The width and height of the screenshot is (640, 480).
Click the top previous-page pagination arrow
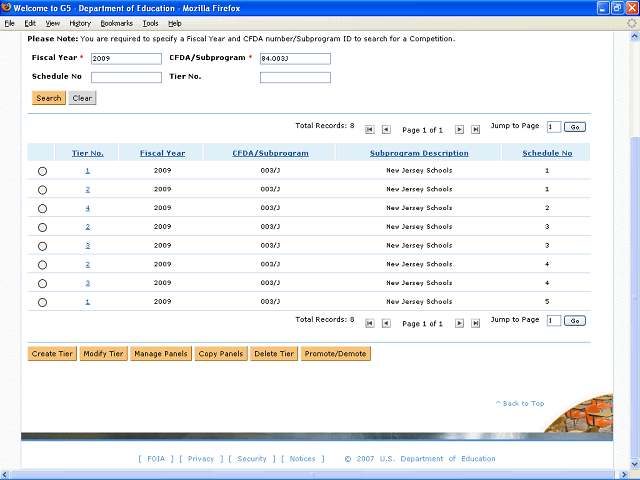[x=386, y=129]
